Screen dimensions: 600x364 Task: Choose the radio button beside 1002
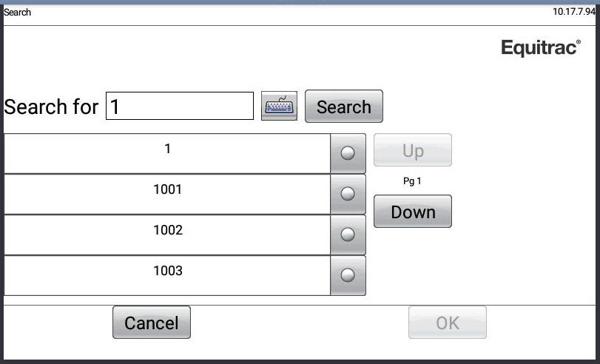tap(348, 235)
